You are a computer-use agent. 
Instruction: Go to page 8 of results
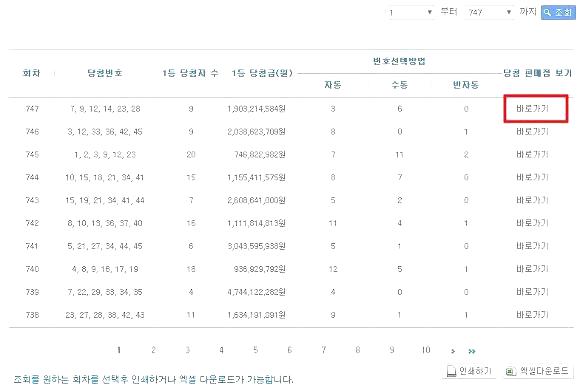(358, 350)
